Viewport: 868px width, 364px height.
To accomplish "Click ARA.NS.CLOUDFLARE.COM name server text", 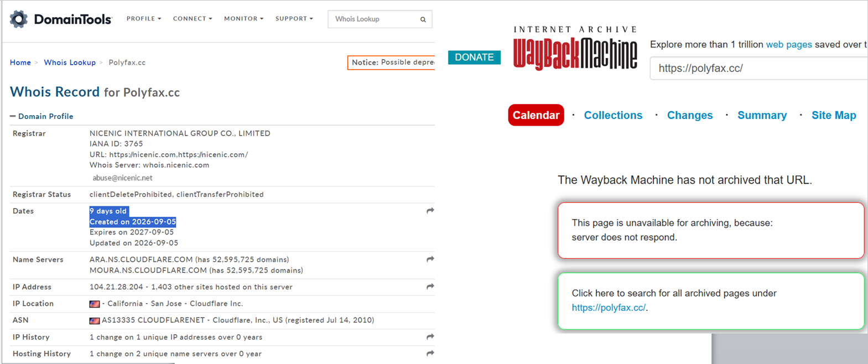I will 141,259.
